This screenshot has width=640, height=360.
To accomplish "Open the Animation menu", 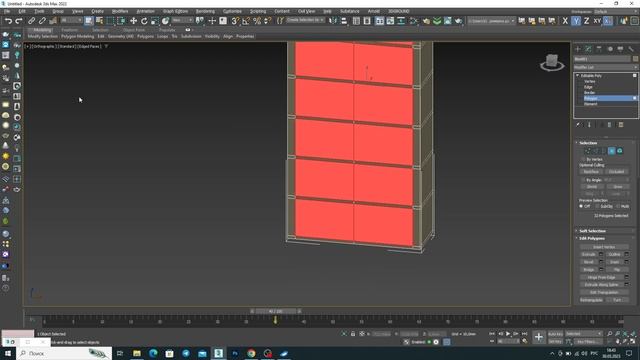I will 145,11.
